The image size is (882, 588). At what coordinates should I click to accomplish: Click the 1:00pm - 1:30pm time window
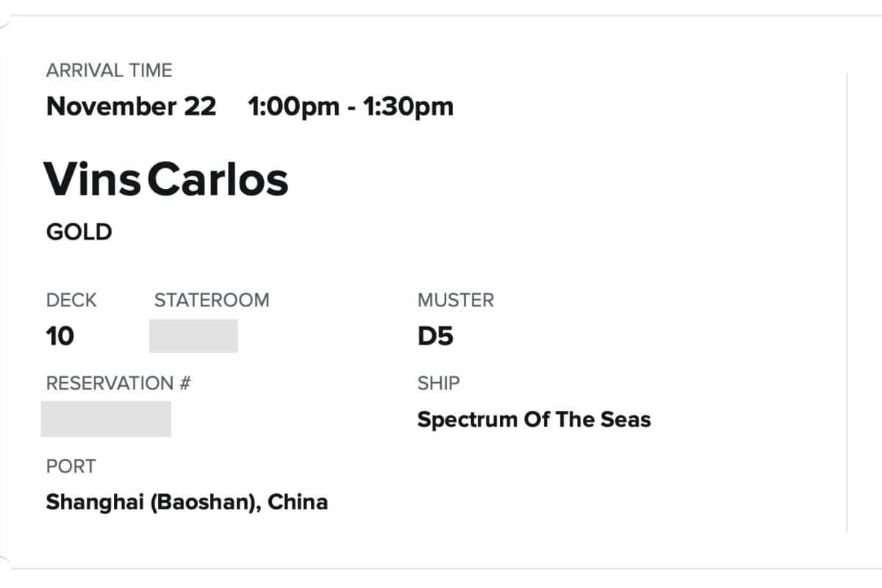351,107
